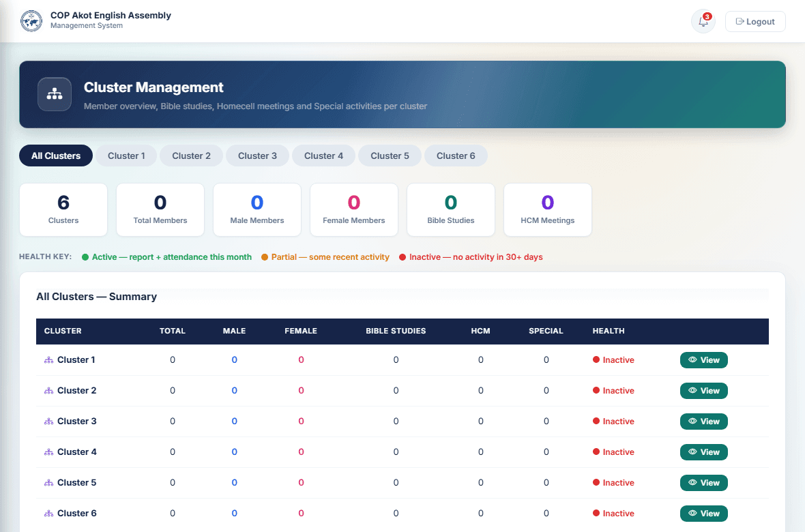Click the Cluster Management hierarchy icon
This screenshot has height=532, width=805.
tap(55, 94)
